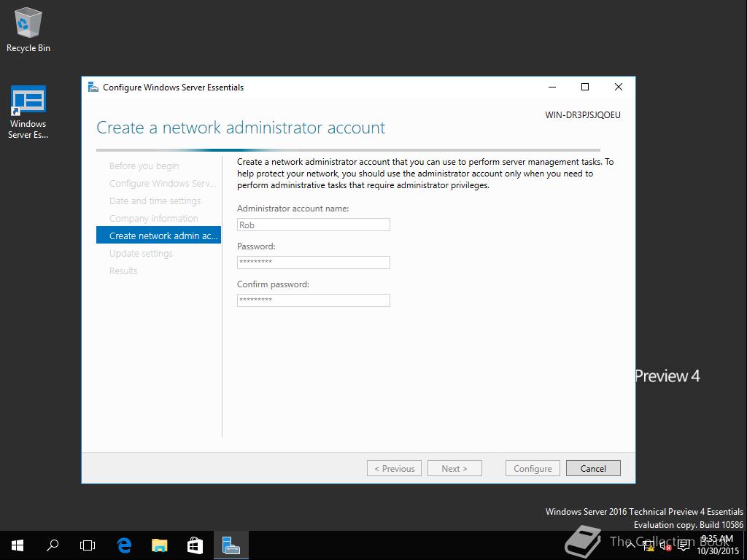Select the Windows Server Essentials desktop shortcut
This screenshot has width=747, height=560.
click(x=28, y=112)
